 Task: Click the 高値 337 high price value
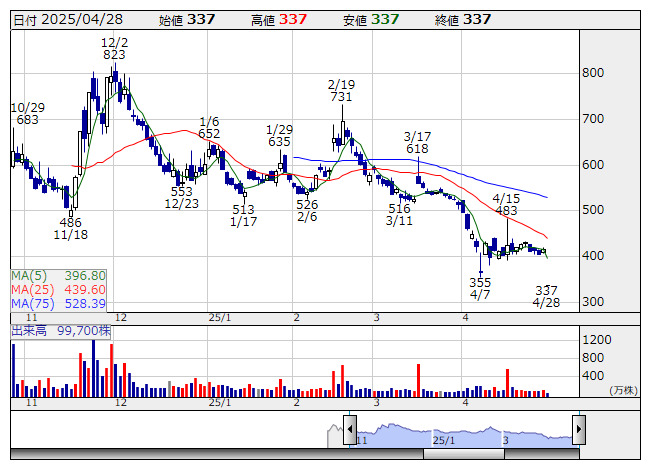279,20
